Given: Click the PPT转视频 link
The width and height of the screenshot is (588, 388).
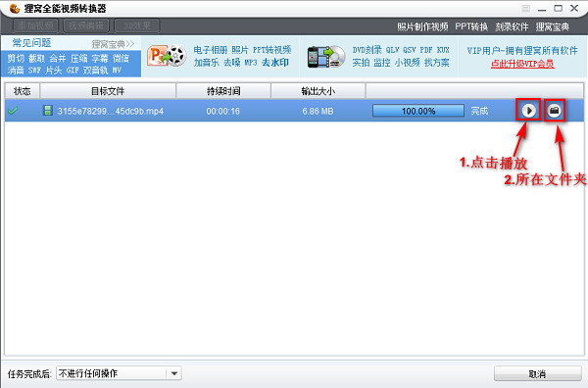Looking at the screenshot, I should coord(271,50).
